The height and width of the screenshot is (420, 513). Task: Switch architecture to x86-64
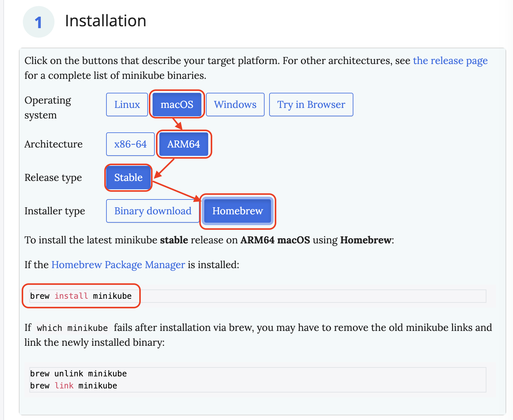click(x=130, y=144)
